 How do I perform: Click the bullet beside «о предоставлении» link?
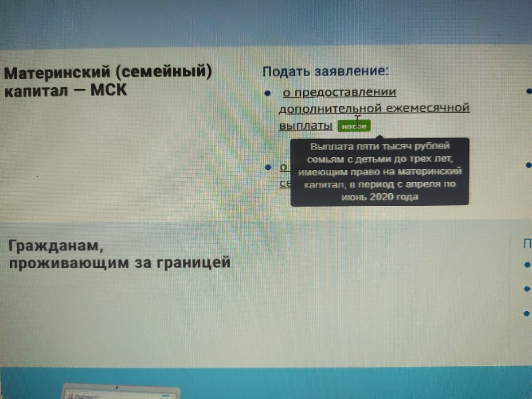click(x=267, y=92)
